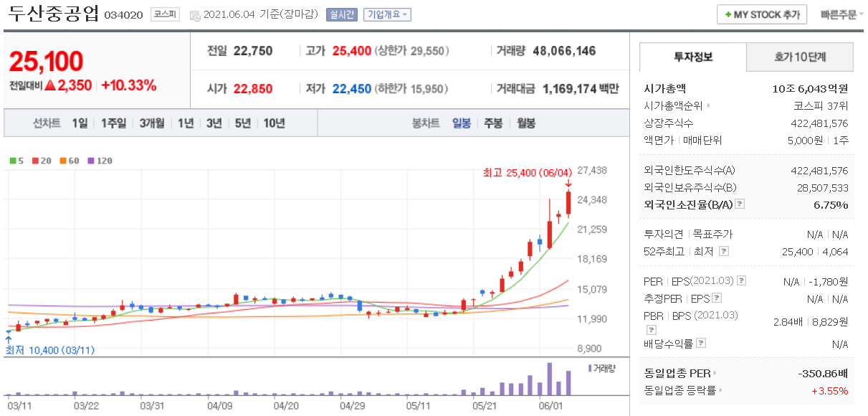Click the plus icon in MY STOCK 추가
The width and height of the screenshot is (868, 416).
click(728, 15)
